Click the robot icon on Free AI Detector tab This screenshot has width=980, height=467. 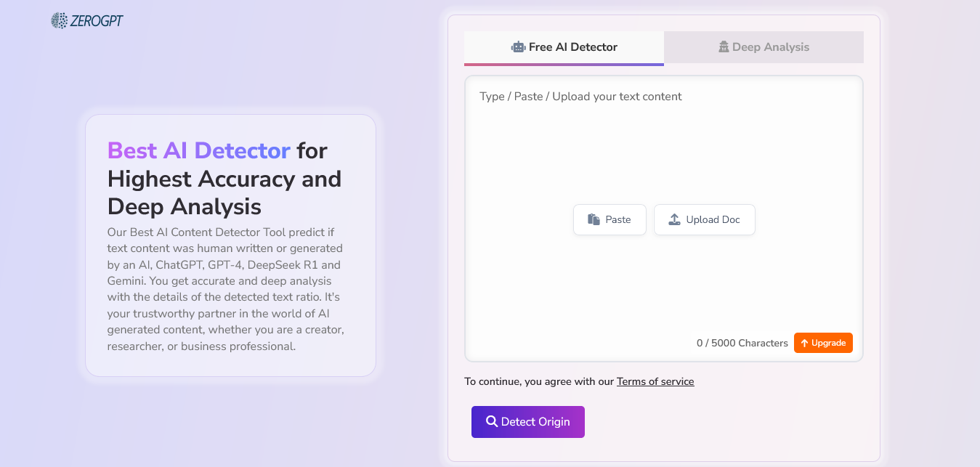(x=518, y=47)
